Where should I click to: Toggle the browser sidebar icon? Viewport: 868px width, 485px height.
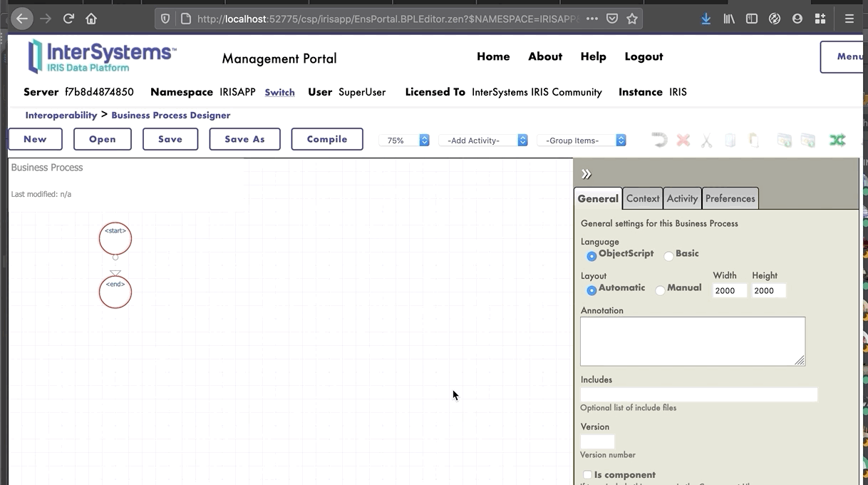(752, 19)
